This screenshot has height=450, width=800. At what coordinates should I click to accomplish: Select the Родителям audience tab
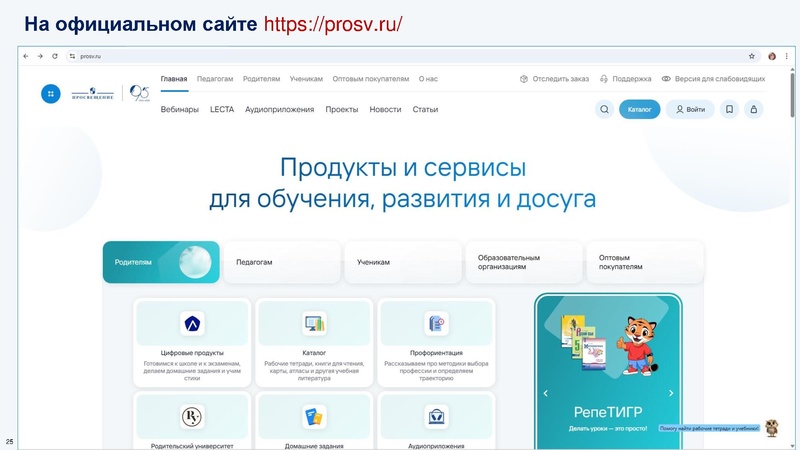(x=161, y=262)
